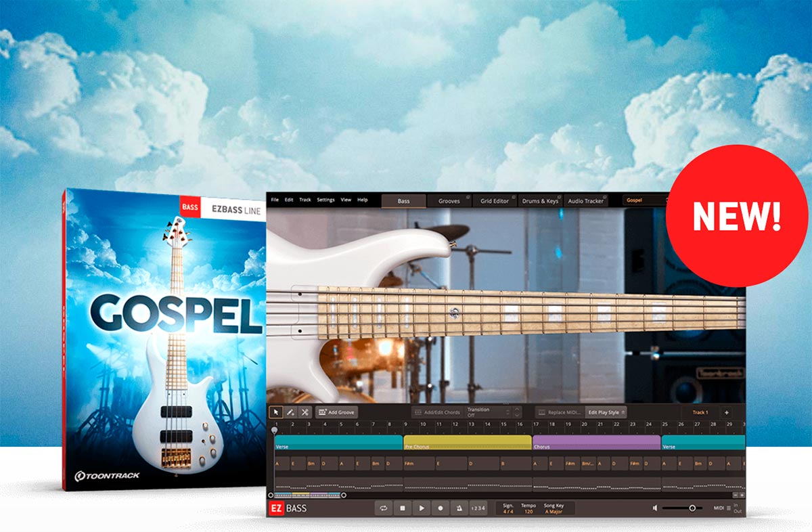Click the Replace MIDI... button
The image size is (812, 532).
(x=560, y=412)
